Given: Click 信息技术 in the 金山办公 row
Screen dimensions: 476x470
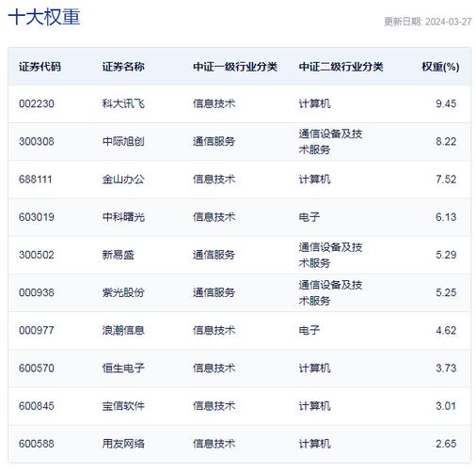Looking at the screenshot, I should (x=214, y=180).
